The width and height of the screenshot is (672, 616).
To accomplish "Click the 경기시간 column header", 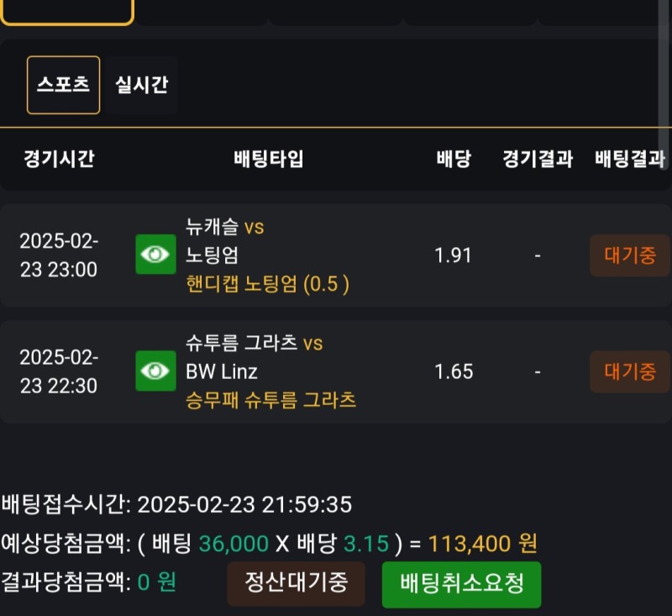I will click(59, 159).
